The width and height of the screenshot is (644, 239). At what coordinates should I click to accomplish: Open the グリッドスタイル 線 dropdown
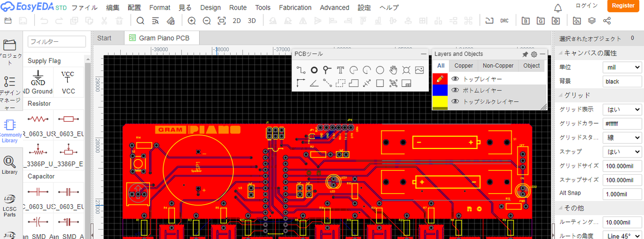click(x=621, y=137)
